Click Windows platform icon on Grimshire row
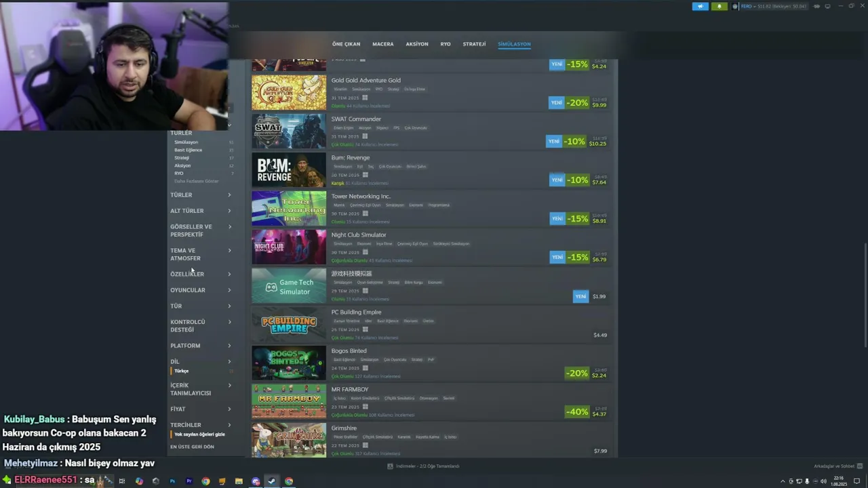 pos(365,445)
